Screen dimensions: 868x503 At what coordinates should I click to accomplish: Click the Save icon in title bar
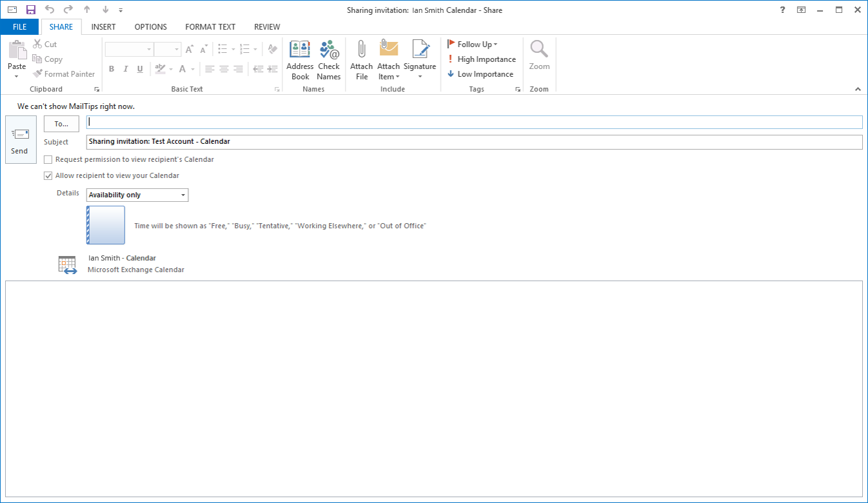point(30,10)
